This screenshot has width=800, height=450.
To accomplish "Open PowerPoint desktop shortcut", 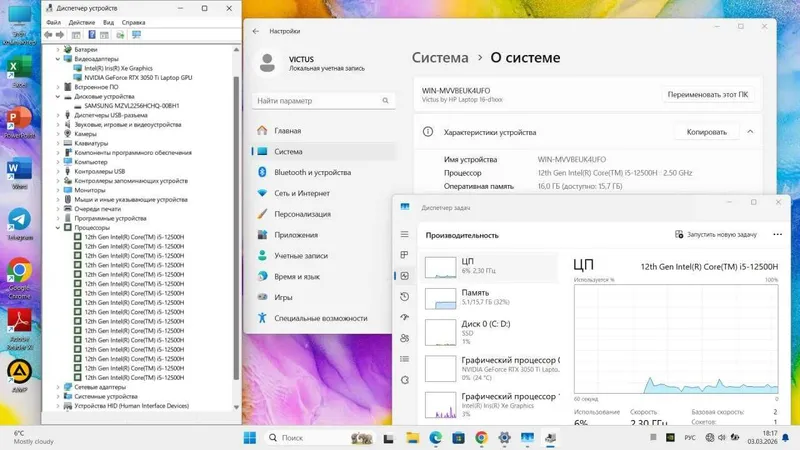I will pyautogui.click(x=19, y=122).
